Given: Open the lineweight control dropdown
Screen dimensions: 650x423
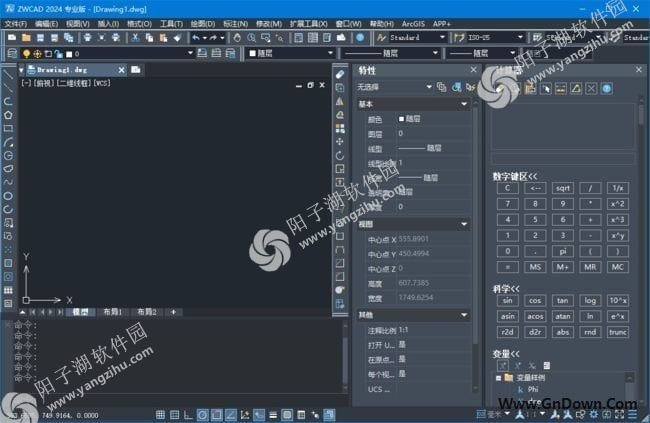Looking at the screenshot, I should pyautogui.click(x=512, y=53).
